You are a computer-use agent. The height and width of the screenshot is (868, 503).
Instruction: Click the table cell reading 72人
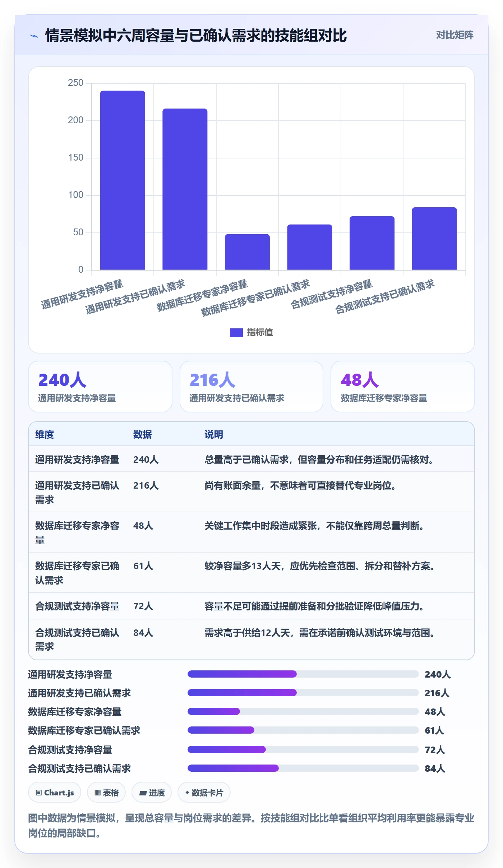143,606
